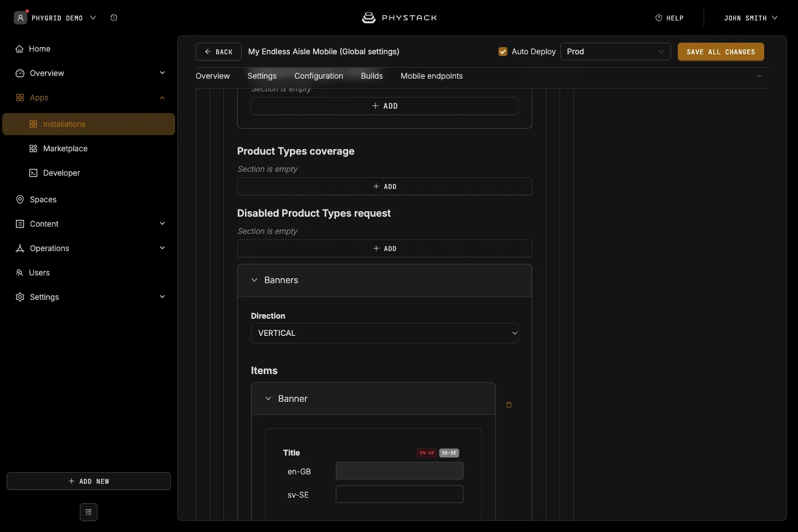Click the Home icon in sidebar
Screen dimensions: 798x532
(20, 49)
